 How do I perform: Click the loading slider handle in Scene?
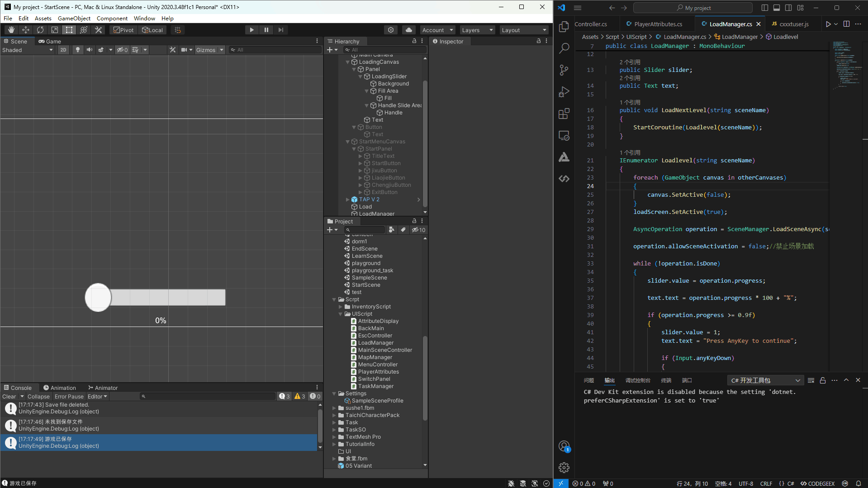[x=98, y=297]
